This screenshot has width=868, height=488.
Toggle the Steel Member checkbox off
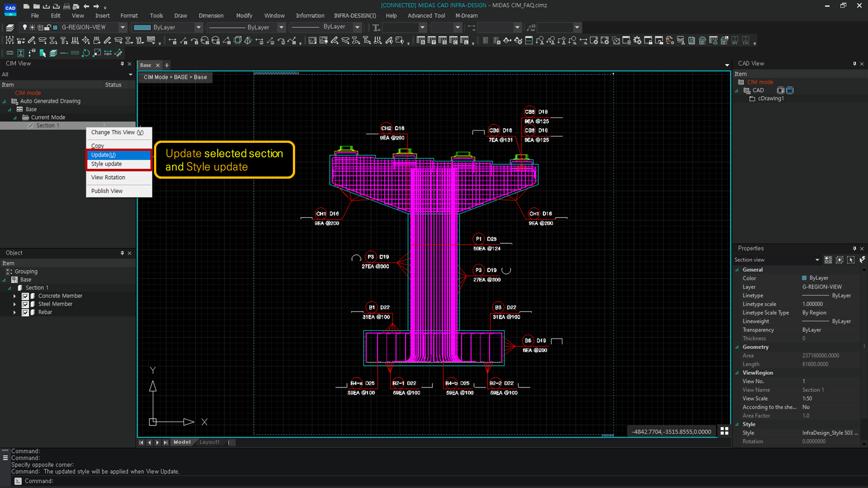pyautogui.click(x=24, y=304)
